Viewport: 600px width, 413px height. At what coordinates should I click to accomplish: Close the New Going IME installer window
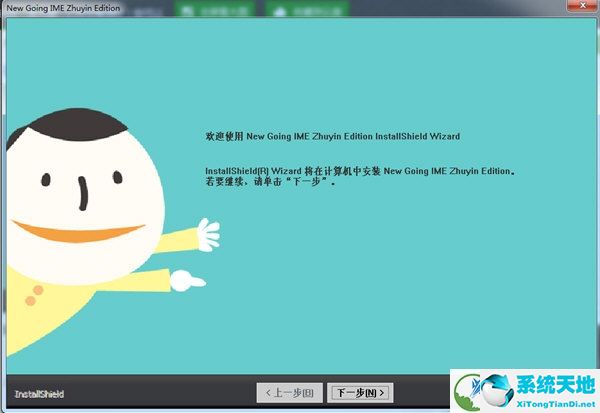pos(582,5)
